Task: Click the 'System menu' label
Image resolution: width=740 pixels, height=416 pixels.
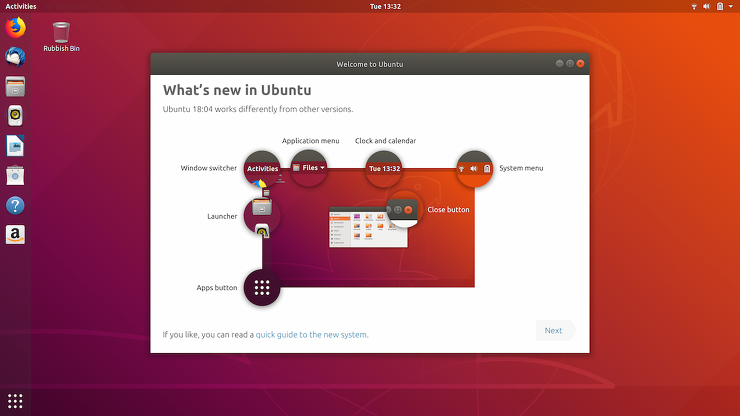Action: [x=521, y=168]
